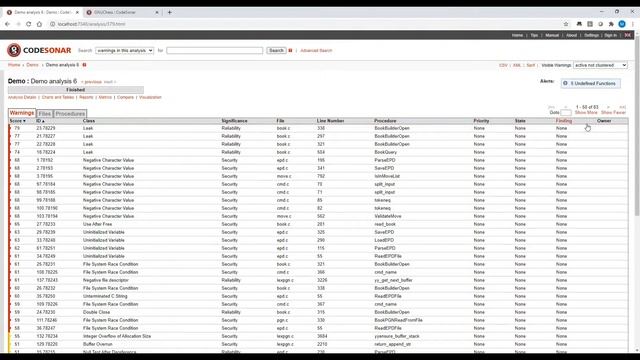Click the info icon in Undefined Functions alert
This screenshot has height=360, width=640.
click(565, 83)
